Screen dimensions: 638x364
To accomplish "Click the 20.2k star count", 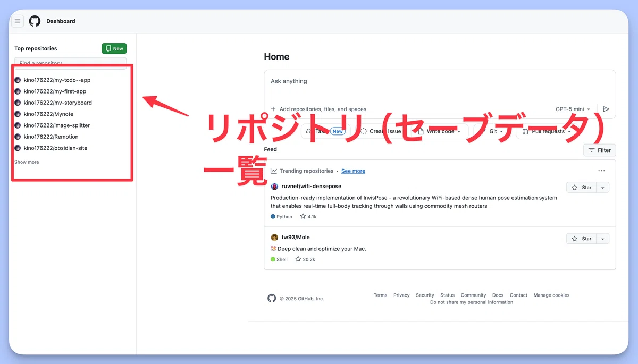I will [x=305, y=260].
